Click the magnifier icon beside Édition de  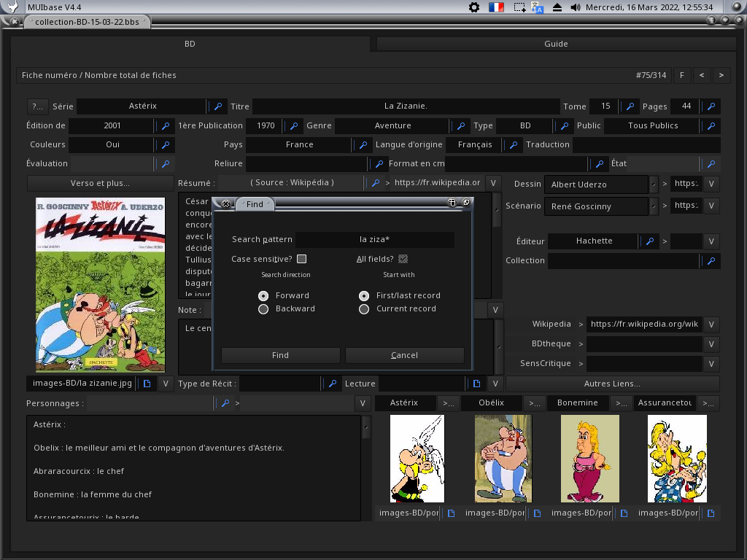(x=166, y=125)
